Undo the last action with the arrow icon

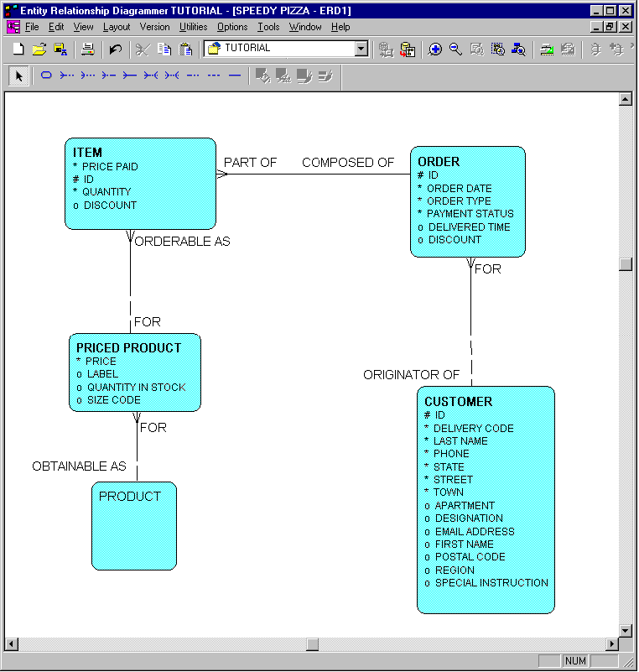[116, 49]
